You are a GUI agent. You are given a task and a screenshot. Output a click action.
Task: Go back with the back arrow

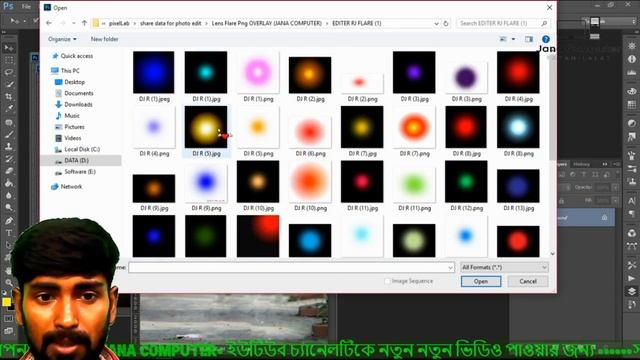tap(49, 23)
